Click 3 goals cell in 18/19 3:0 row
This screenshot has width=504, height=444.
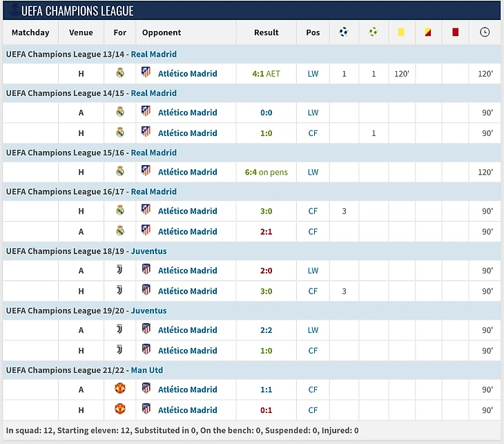(344, 291)
